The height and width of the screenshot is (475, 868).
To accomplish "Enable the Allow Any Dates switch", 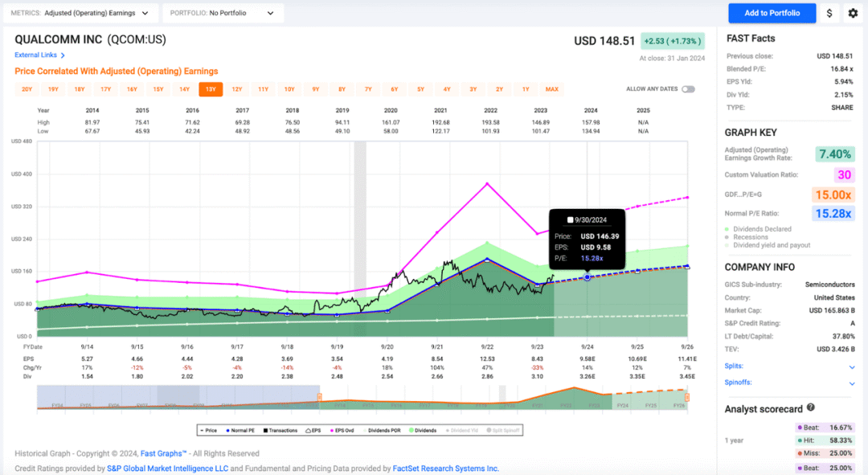I will click(x=688, y=89).
